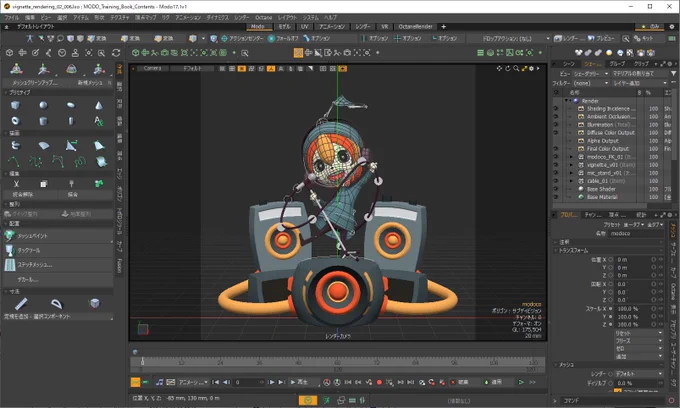The height and width of the screenshot is (408, 680).
Task: Toggle visibility of Base Shader layer
Action: tap(556, 189)
